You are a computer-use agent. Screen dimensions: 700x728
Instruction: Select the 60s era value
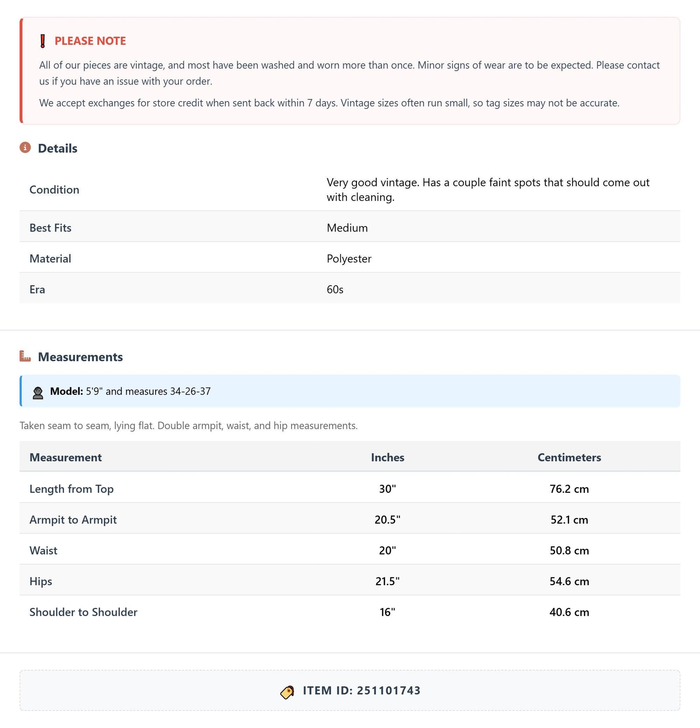335,289
